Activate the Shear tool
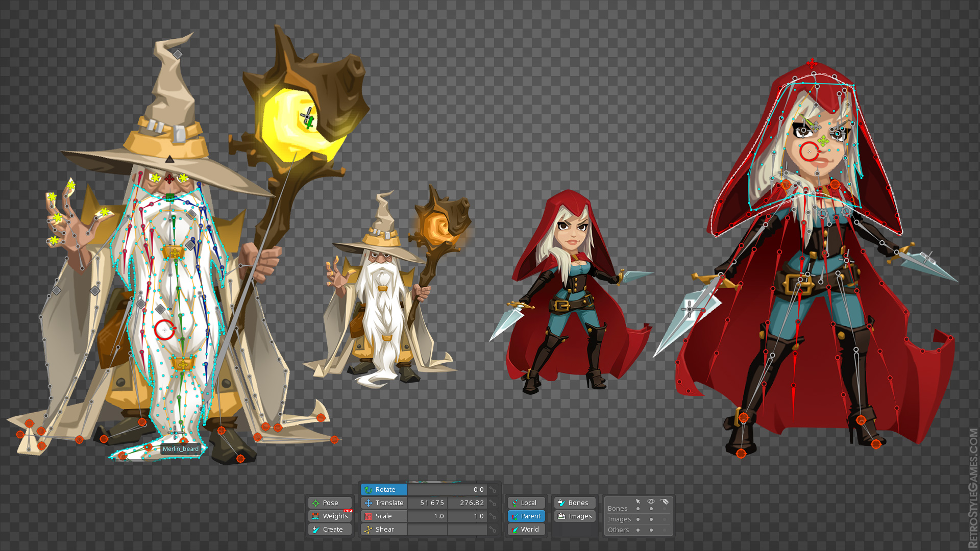The height and width of the screenshot is (551, 980). click(x=383, y=529)
